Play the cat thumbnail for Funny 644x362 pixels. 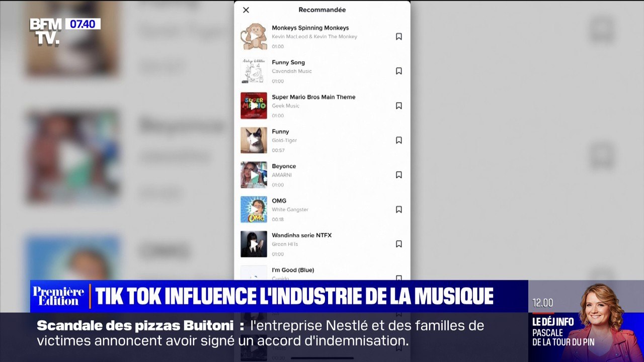pyautogui.click(x=254, y=140)
